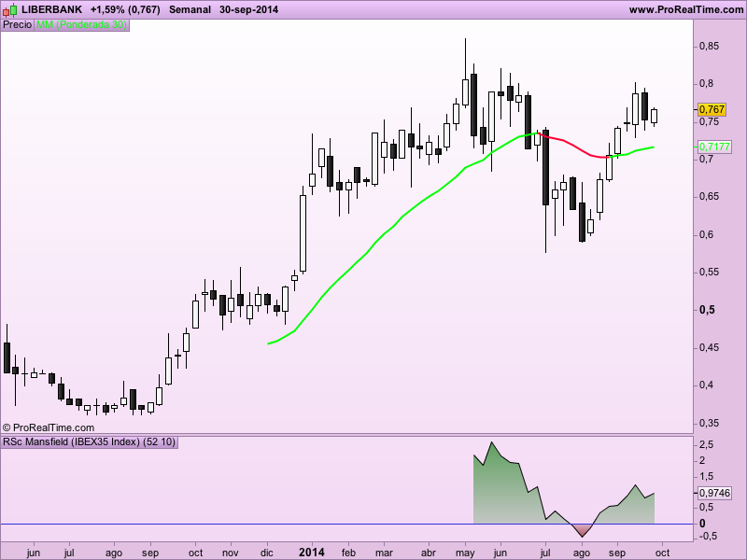Click the 2,5 indicator axis label

point(707,445)
